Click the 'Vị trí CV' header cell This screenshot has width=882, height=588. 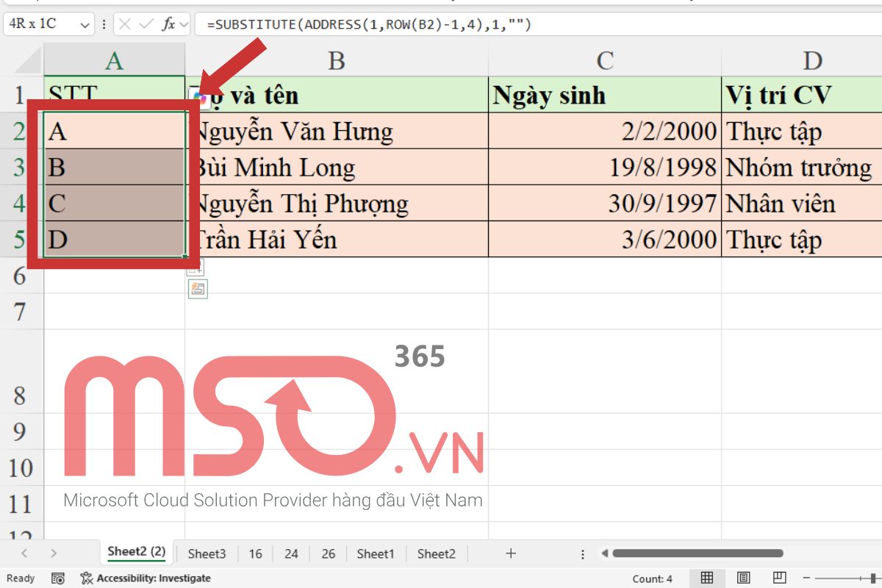(803, 95)
